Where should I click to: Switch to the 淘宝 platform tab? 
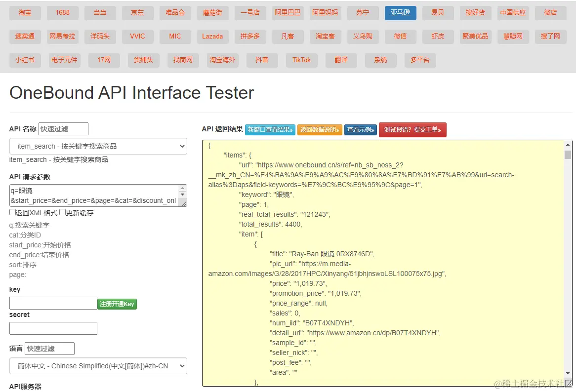tap(25, 13)
